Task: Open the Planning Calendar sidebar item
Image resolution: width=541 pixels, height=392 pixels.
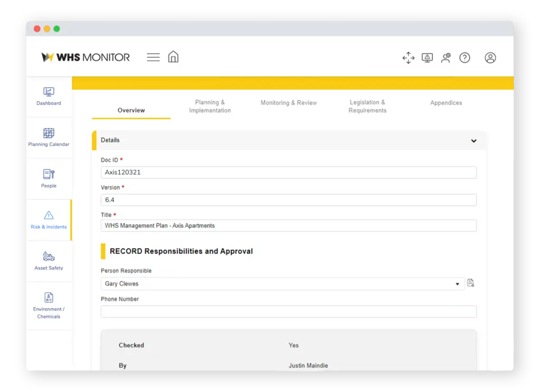Action: point(49,137)
